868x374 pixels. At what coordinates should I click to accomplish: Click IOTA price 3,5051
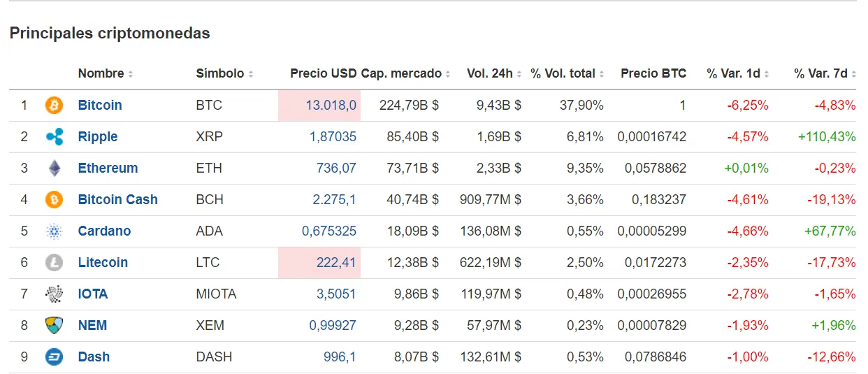pyautogui.click(x=336, y=294)
